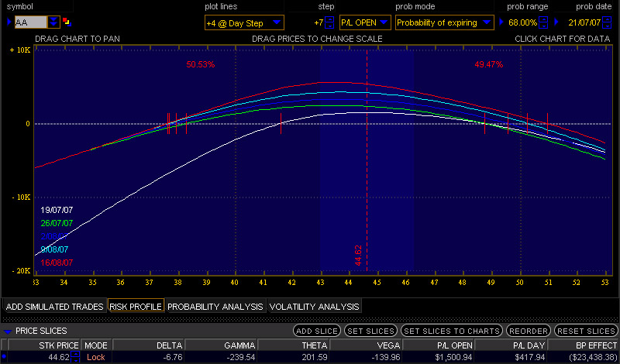This screenshot has width=620, height=364.
Task: Click the 19/07/07 legend date
Action: [57, 210]
